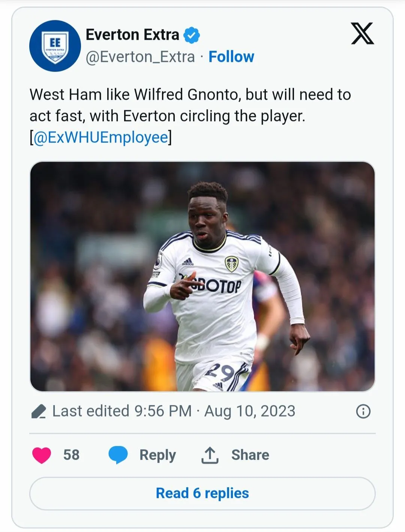Click the Aug 10, 2023 date
Viewport: 405px width, 532px height.
coord(250,411)
